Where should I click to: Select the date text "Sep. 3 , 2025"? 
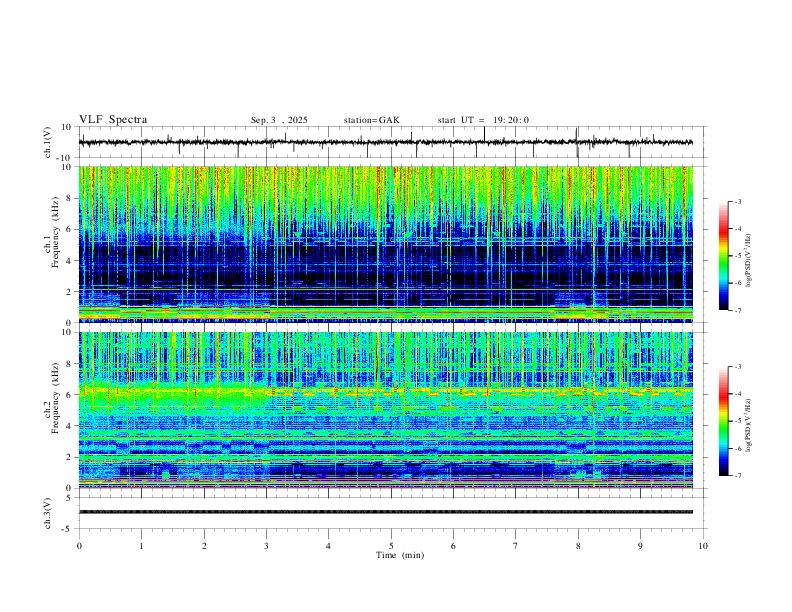(279, 120)
